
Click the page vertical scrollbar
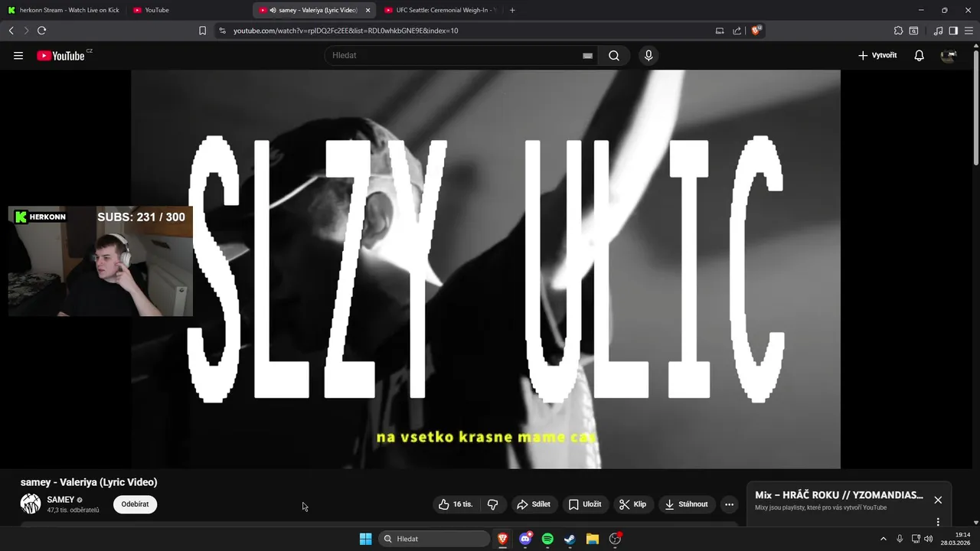click(976, 107)
